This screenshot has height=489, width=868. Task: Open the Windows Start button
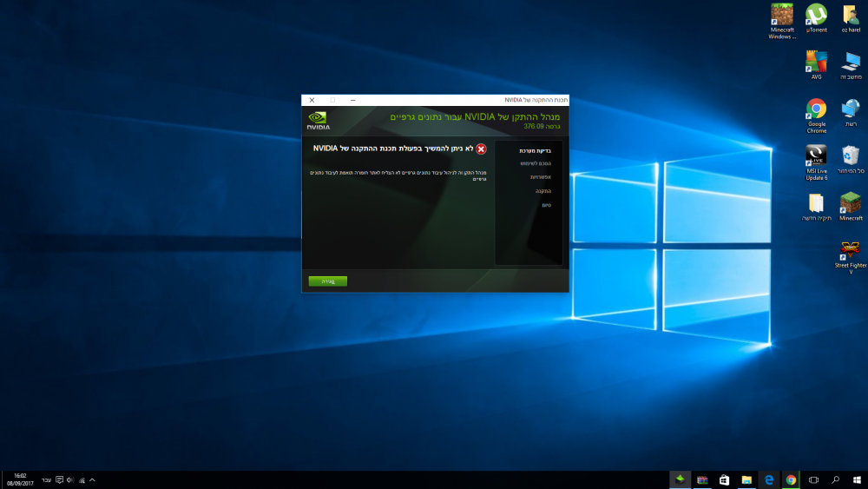click(x=857, y=480)
